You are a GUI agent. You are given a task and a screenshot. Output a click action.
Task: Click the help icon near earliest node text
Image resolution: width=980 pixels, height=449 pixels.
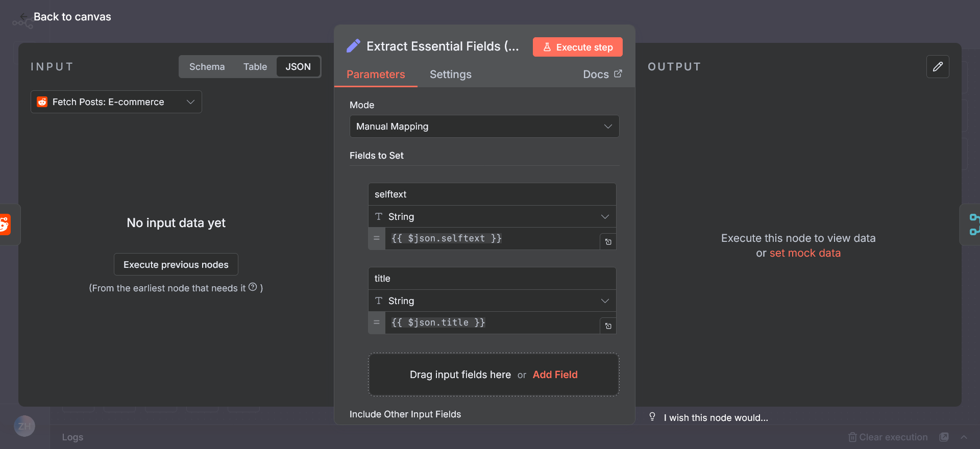click(x=253, y=287)
